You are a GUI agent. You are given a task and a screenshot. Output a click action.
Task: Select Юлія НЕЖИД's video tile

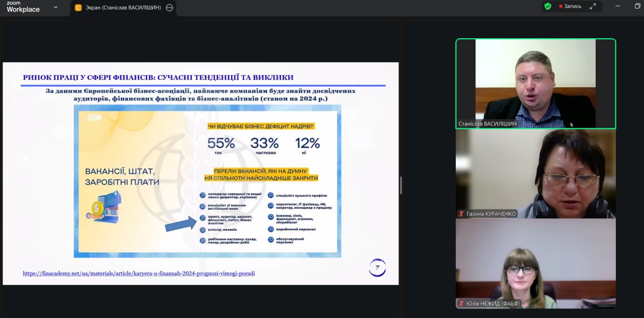pyautogui.click(x=535, y=263)
